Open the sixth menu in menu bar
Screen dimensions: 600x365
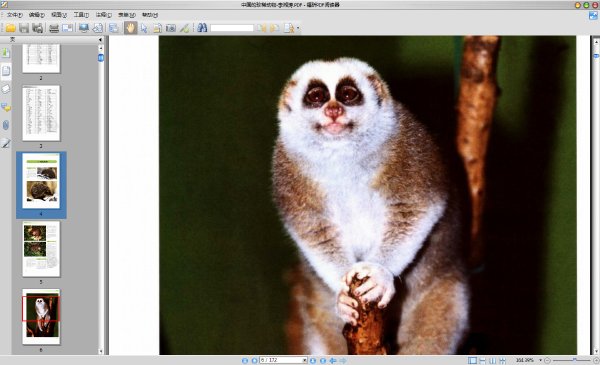127,15
